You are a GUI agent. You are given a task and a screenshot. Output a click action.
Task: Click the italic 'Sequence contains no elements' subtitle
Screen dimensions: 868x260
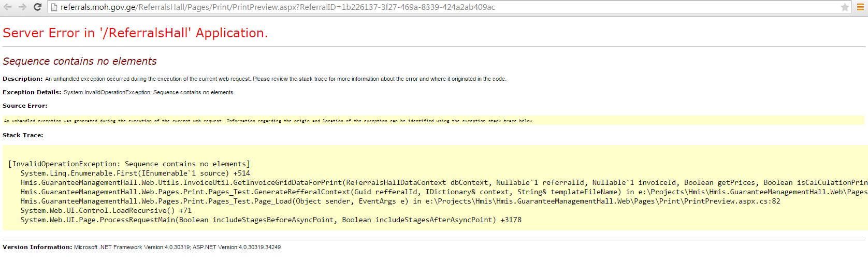tap(80, 61)
